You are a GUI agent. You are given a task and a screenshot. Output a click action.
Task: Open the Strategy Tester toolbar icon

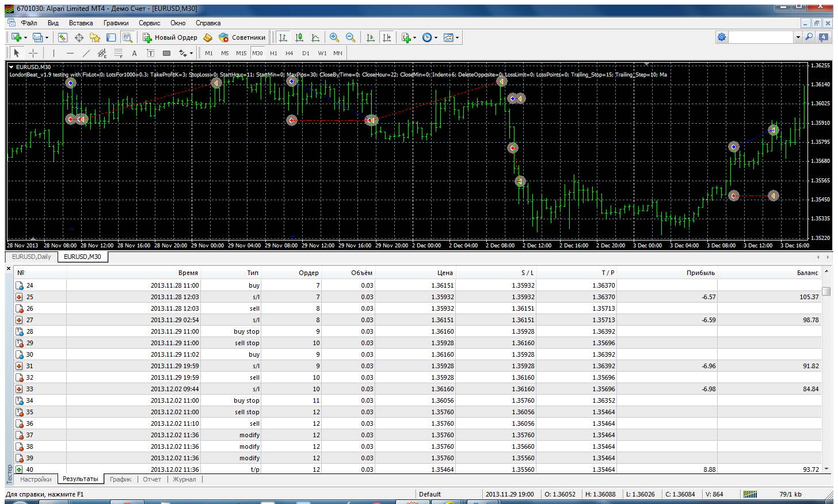(x=127, y=37)
